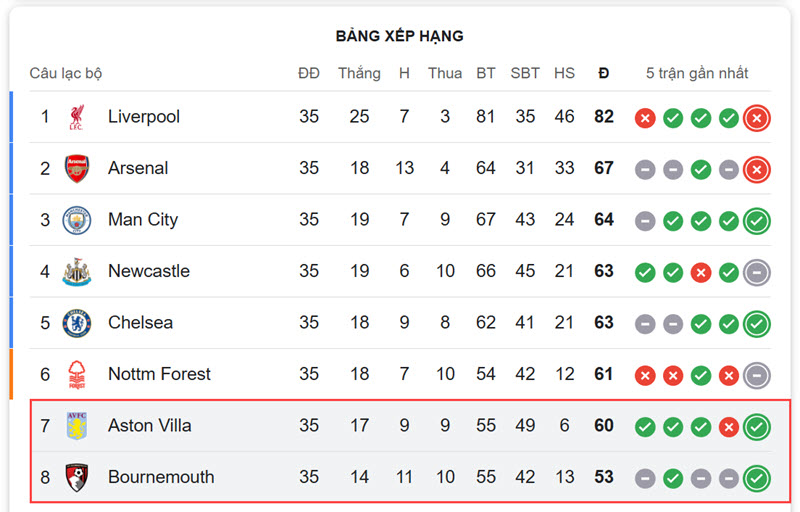
Task: Click the Chelsea club crest icon
Action: 77,323
